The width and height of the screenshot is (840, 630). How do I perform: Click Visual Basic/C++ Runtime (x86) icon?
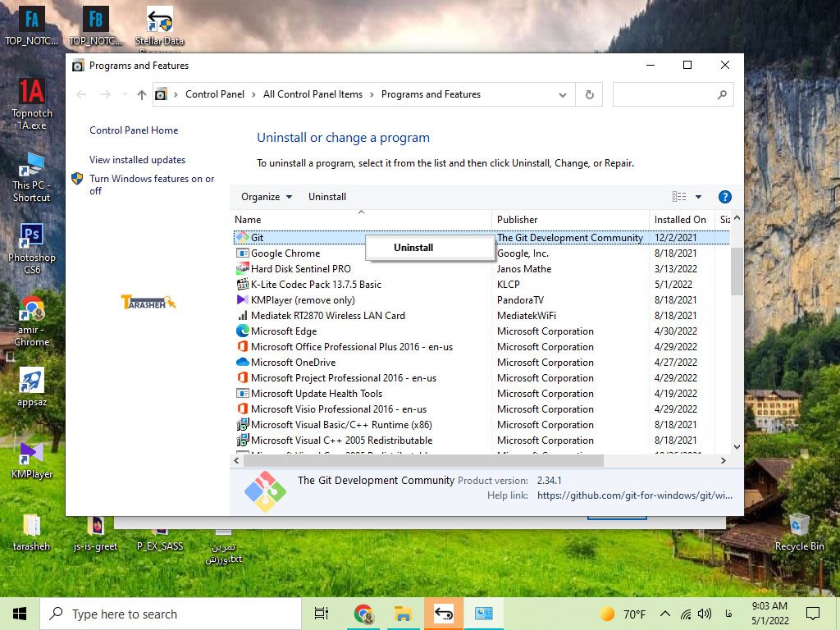coord(243,424)
